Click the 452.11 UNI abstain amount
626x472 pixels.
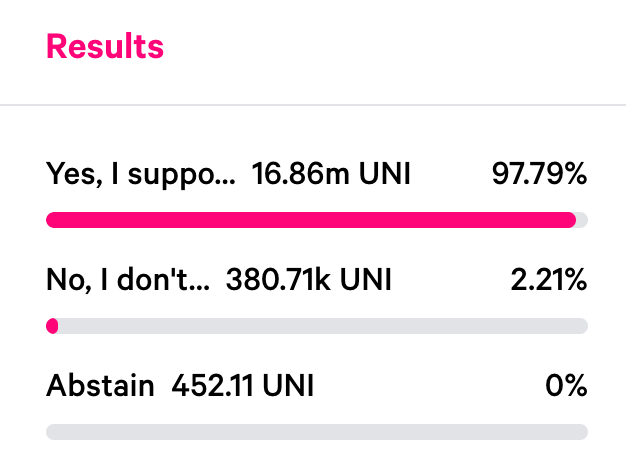point(243,385)
